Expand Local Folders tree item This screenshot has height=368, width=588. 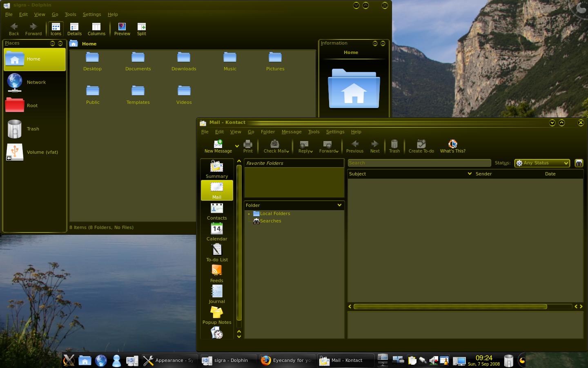point(249,214)
